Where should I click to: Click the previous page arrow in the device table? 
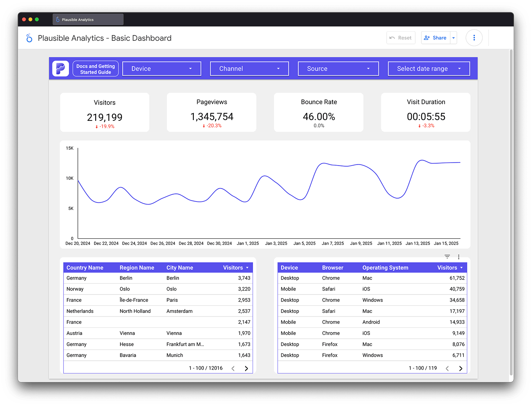tap(447, 368)
